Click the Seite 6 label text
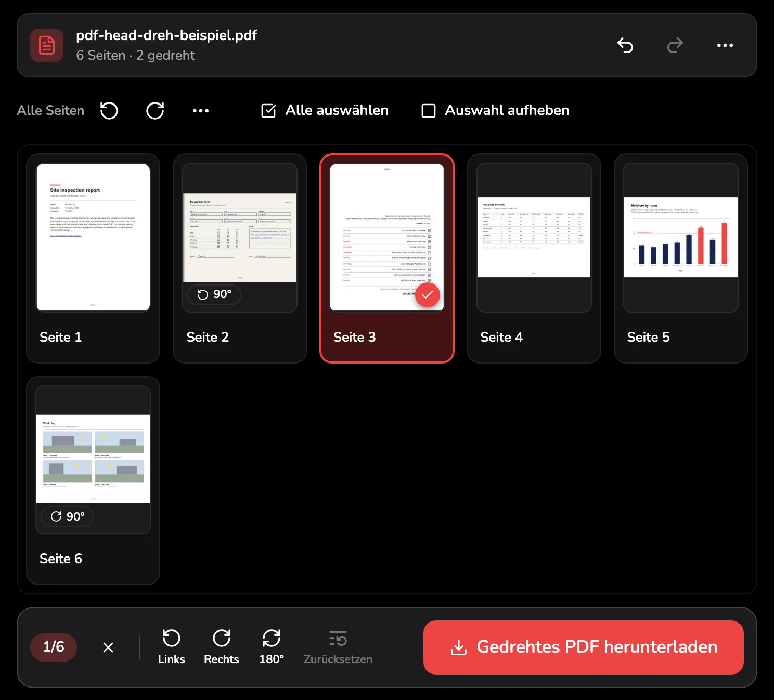 [x=61, y=559]
